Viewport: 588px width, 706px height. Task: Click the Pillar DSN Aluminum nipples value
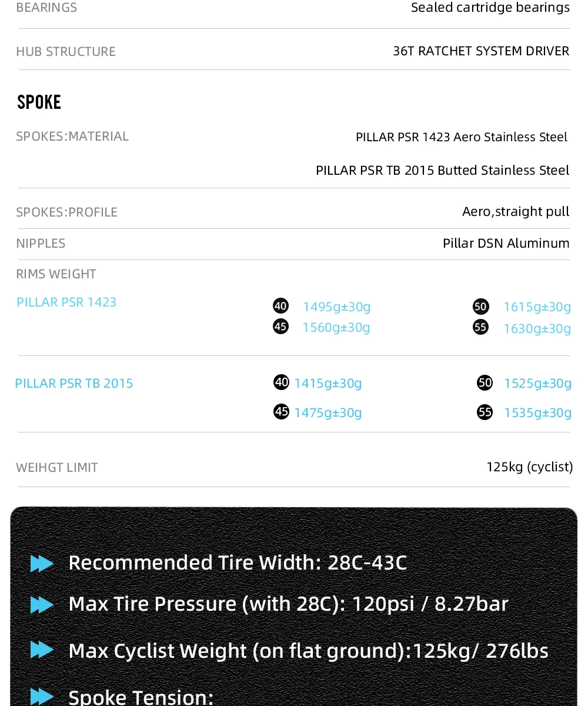point(506,244)
